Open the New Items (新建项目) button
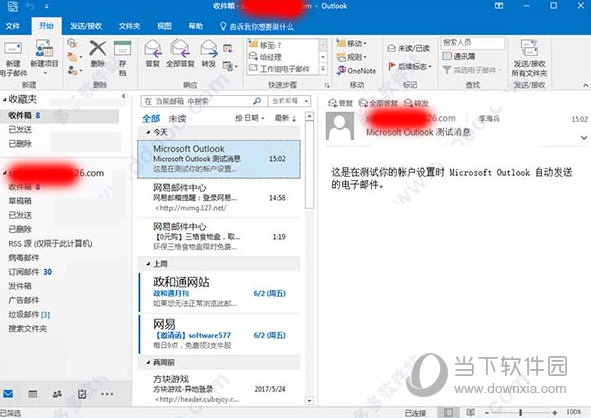The height and width of the screenshot is (418, 591). [x=44, y=57]
